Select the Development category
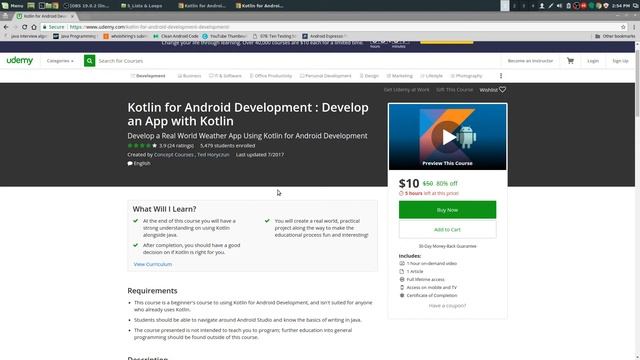640x360 pixels. (148, 76)
